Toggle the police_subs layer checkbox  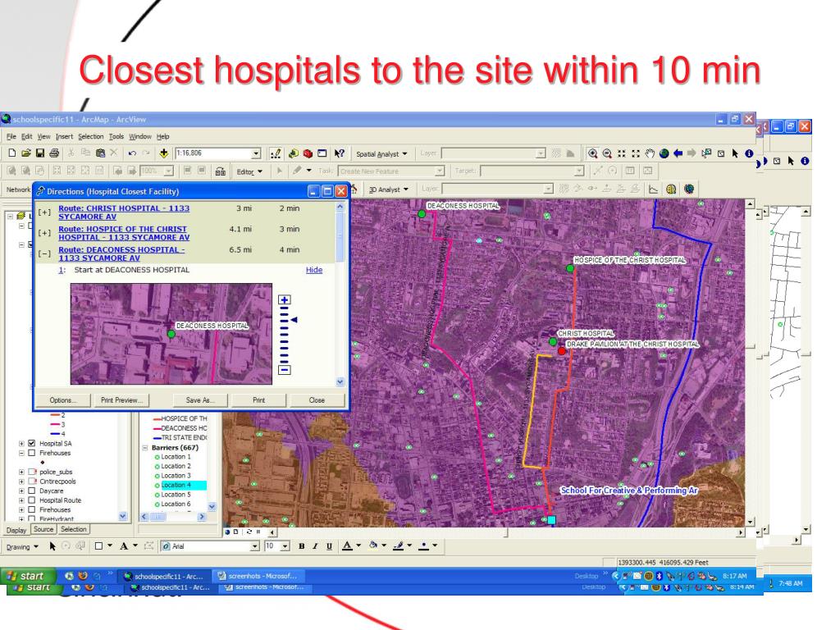32,472
